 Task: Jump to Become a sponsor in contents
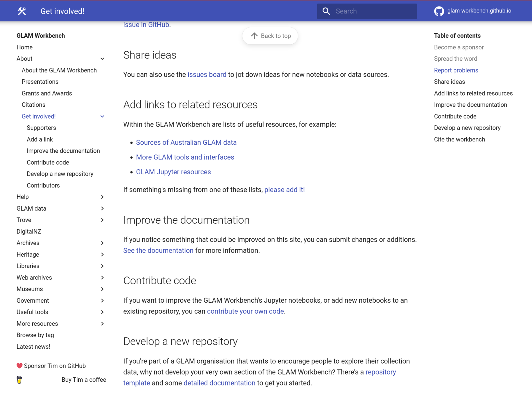(x=459, y=47)
